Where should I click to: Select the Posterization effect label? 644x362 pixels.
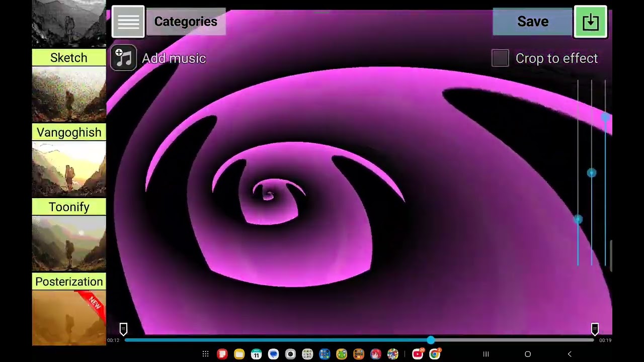tap(69, 282)
